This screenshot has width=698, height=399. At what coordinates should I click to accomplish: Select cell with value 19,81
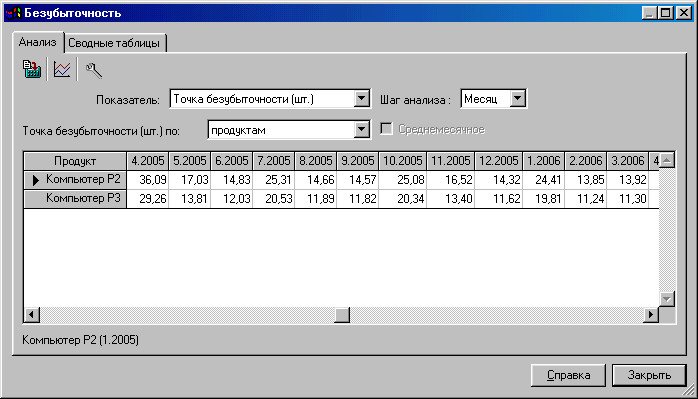point(544,199)
